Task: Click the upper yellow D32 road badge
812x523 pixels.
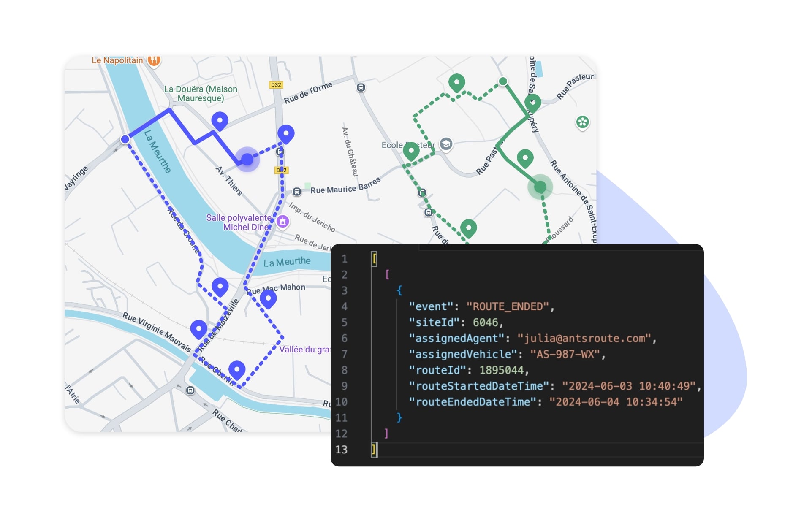Action: coord(276,85)
